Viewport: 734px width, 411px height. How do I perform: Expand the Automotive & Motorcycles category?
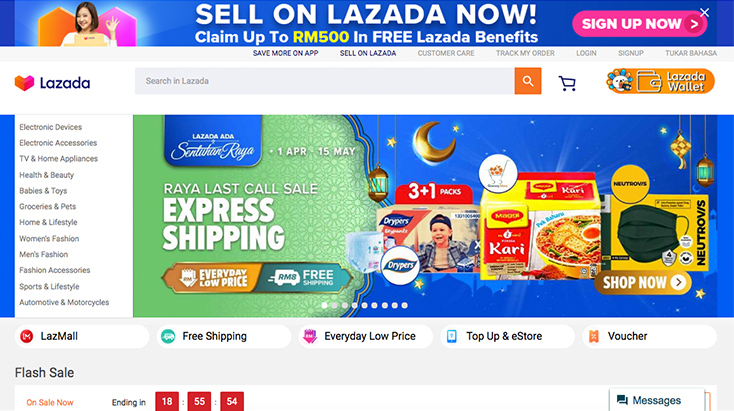point(64,302)
